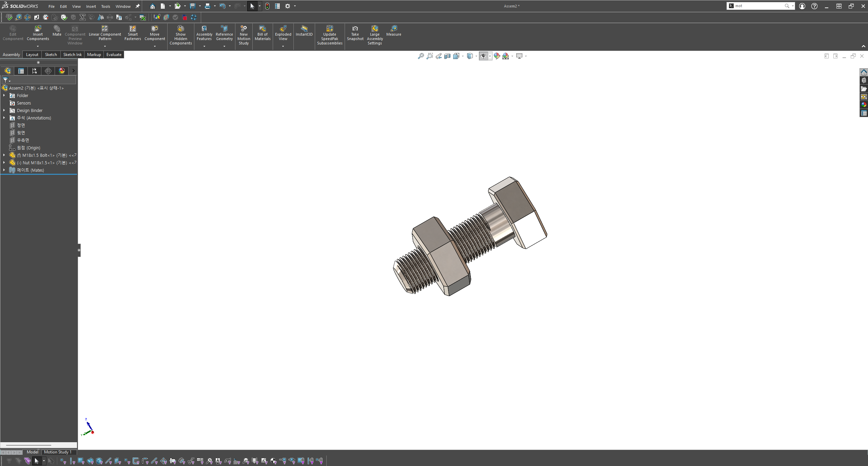This screenshot has height=466, width=868.
Task: Open the Motion Study 1 tab
Action: pyautogui.click(x=58, y=452)
